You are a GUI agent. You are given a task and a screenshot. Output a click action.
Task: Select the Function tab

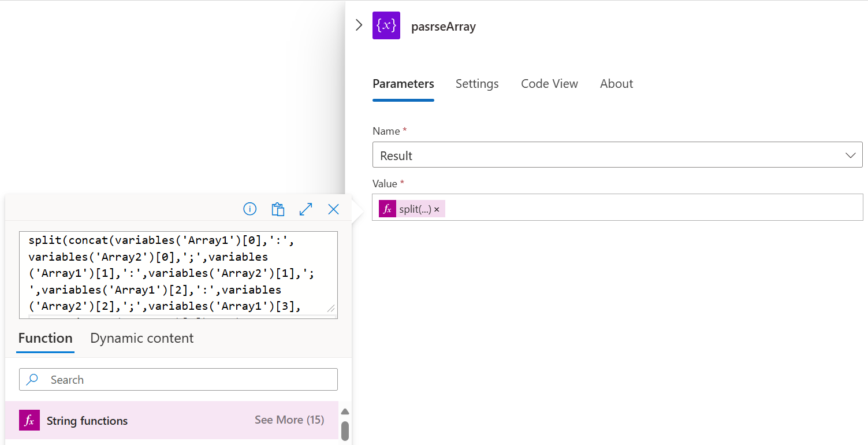pos(45,338)
